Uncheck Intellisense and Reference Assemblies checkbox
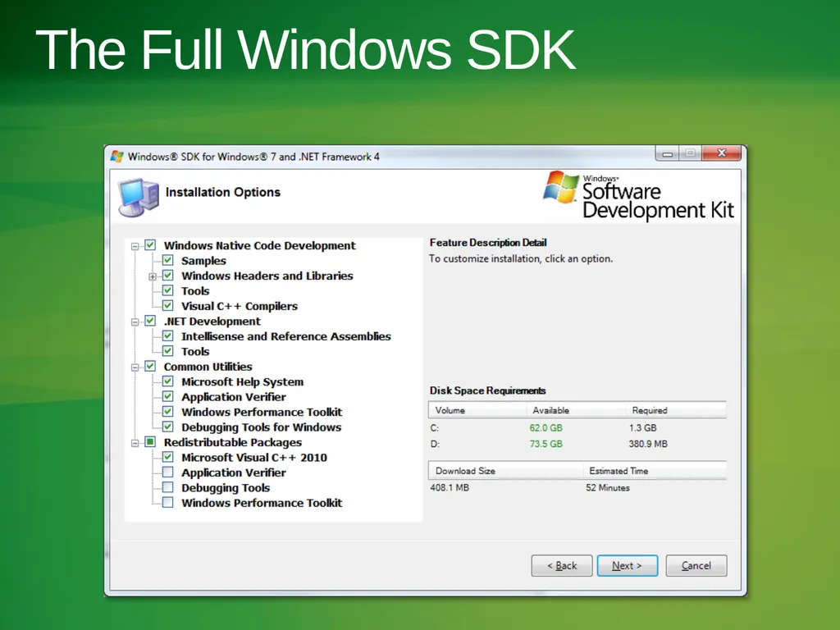Viewport: 840px width, 630px height. click(x=168, y=336)
